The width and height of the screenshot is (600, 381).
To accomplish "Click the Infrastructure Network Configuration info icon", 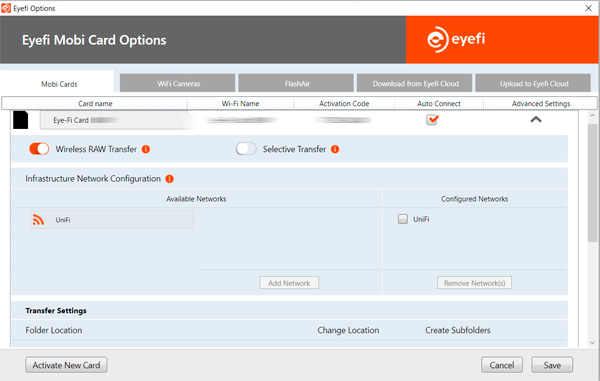I will point(170,179).
